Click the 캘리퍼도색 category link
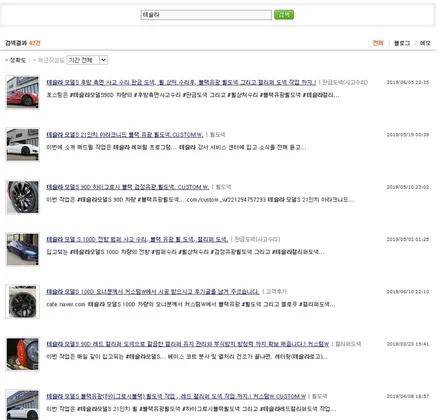The width and height of the screenshot is (440, 420). (348, 344)
